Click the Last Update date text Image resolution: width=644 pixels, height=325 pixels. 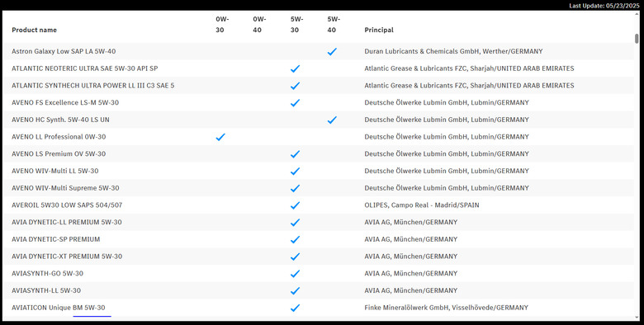point(604,6)
